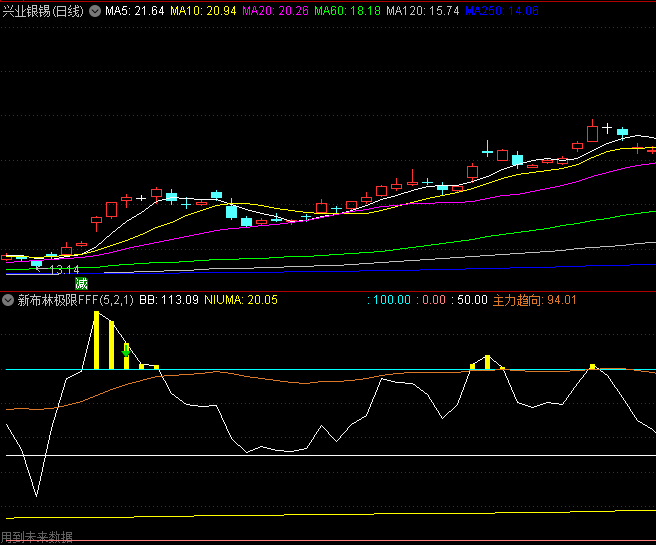This screenshot has width=656, height=545.
Task: Select the MA5: 21.64 legend label
Action: (x=135, y=10)
